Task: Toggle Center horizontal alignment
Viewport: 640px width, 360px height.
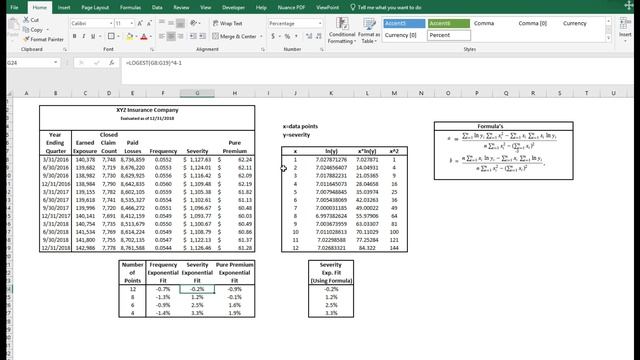Action: [x=171, y=36]
